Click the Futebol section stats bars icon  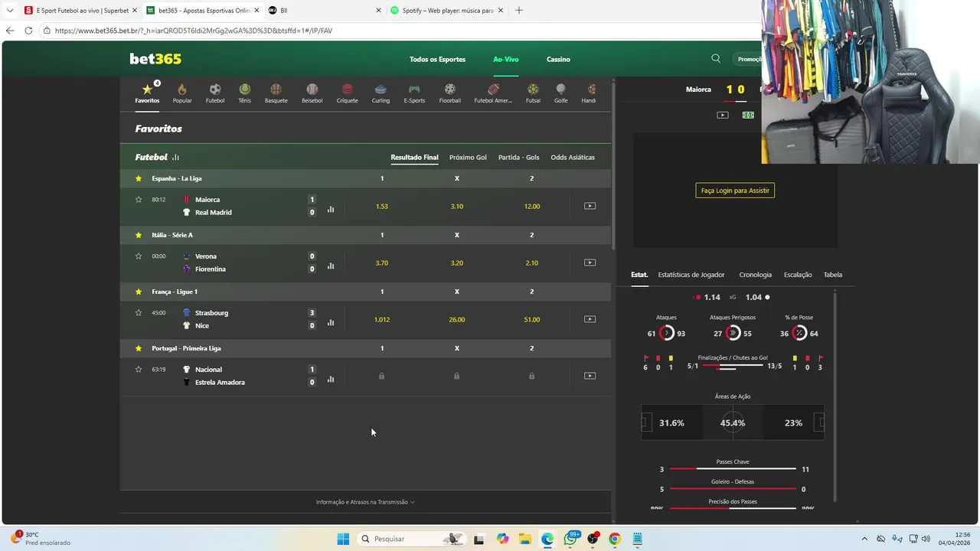(175, 157)
